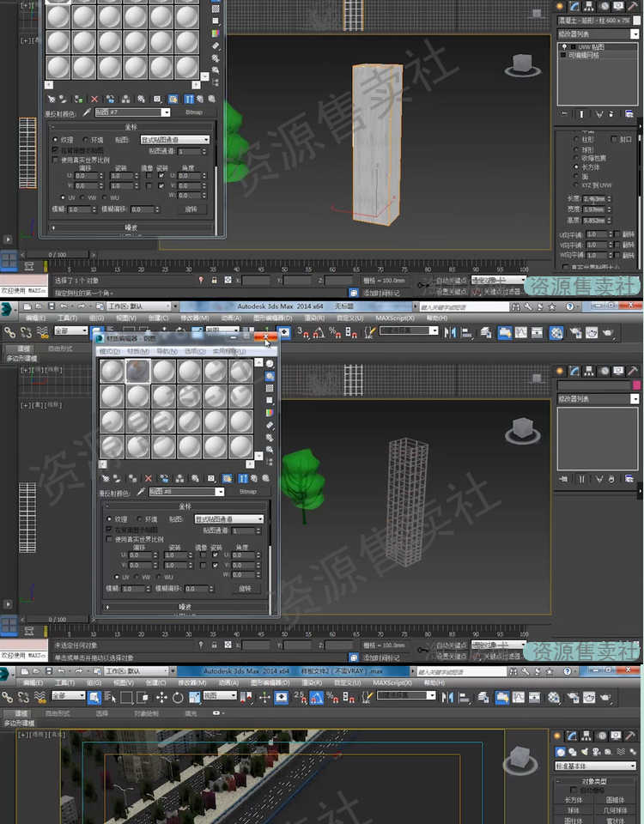Select Cameras category in VRAY .max create panel

coord(596,752)
